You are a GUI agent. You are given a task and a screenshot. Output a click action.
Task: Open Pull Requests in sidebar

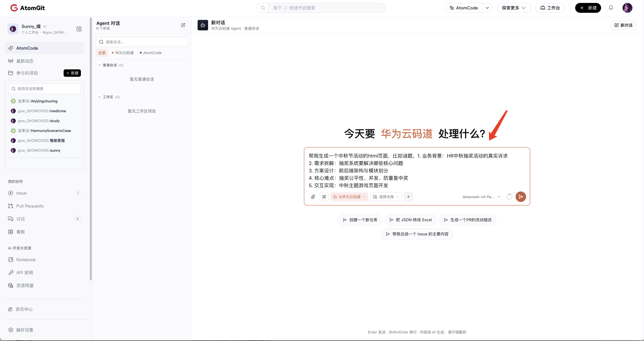pos(44,206)
